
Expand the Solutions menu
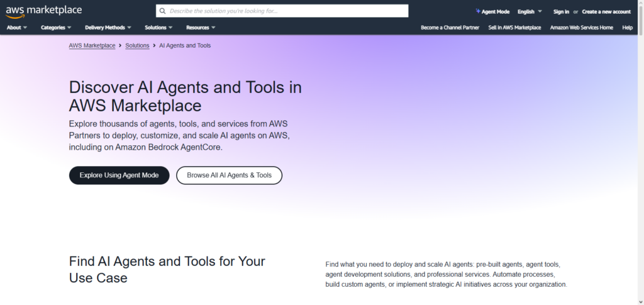point(158,28)
